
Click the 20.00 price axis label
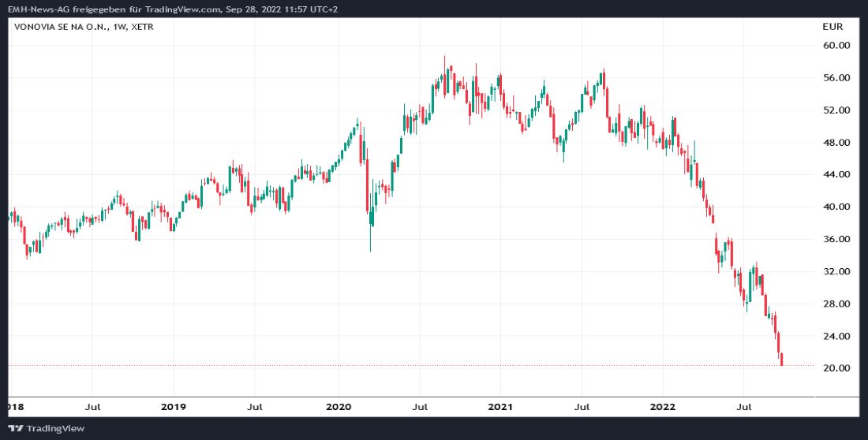point(835,368)
